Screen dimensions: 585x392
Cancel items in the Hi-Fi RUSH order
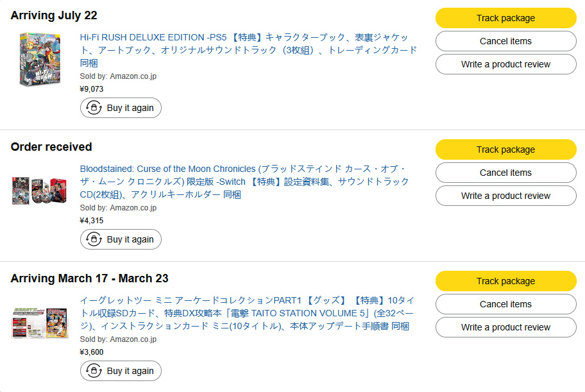pos(505,41)
